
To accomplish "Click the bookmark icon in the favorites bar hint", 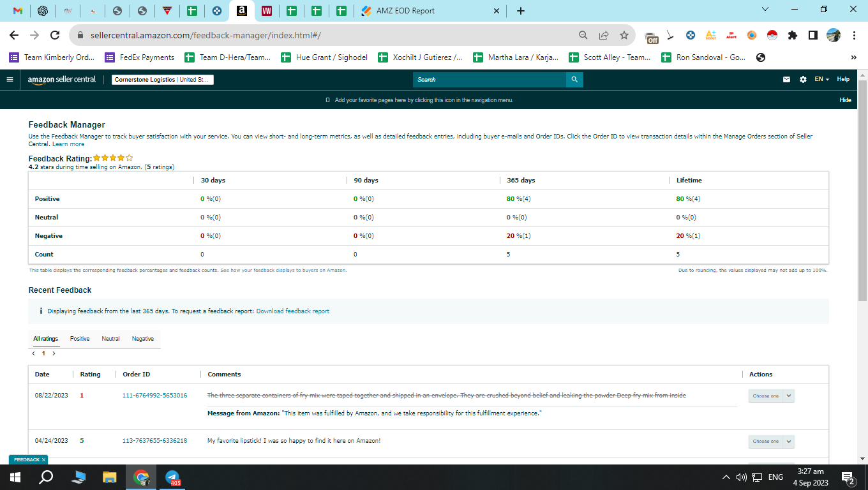I will click(x=327, y=100).
